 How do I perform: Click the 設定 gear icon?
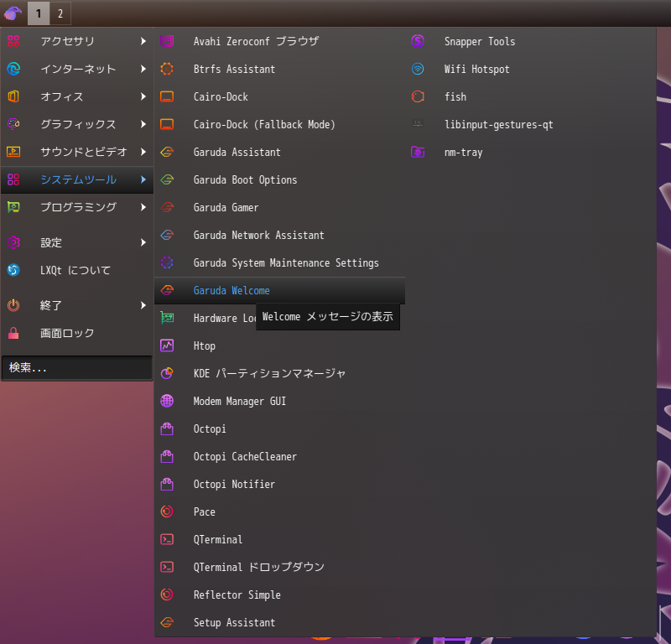coord(13,242)
